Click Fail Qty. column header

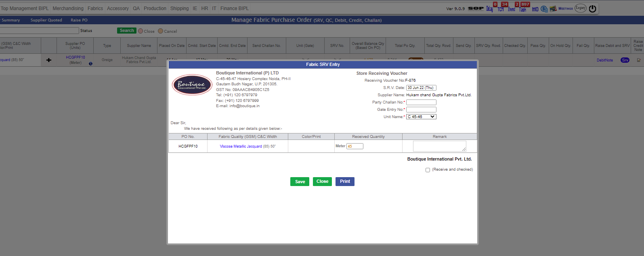pyautogui.click(x=583, y=46)
